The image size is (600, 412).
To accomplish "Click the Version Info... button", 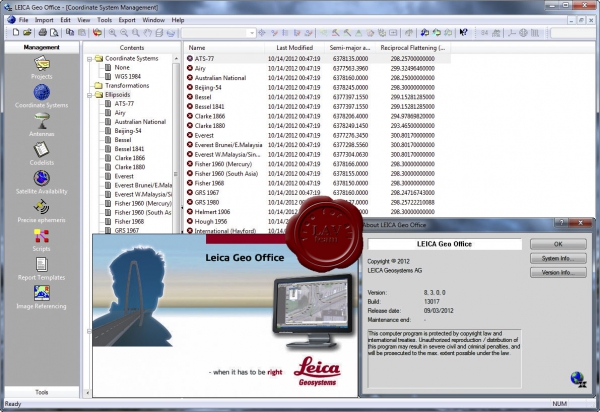I will coord(558,272).
